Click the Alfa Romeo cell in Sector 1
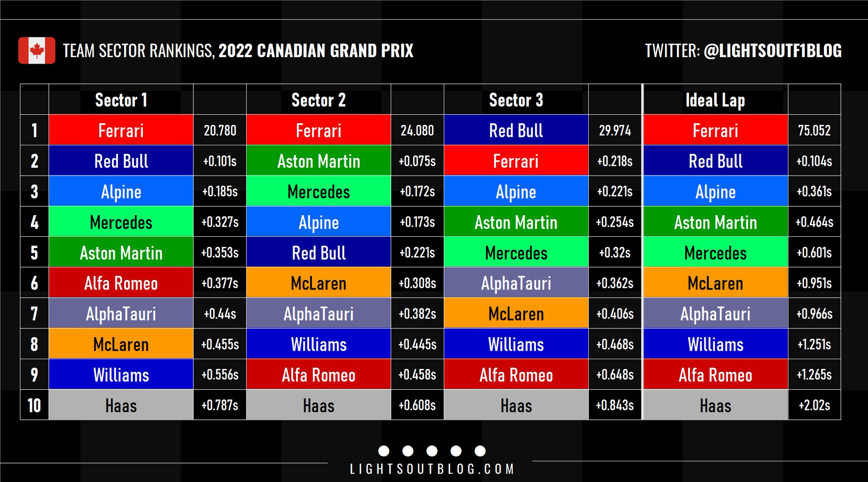The image size is (868, 482). point(121,283)
